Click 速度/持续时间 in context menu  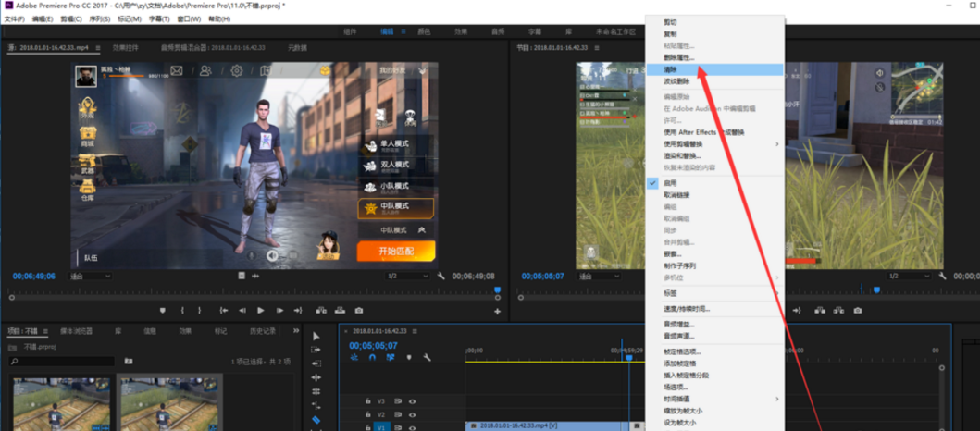686,308
